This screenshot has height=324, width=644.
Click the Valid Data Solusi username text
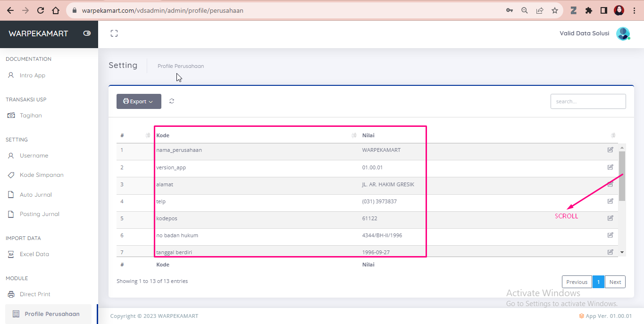point(584,33)
